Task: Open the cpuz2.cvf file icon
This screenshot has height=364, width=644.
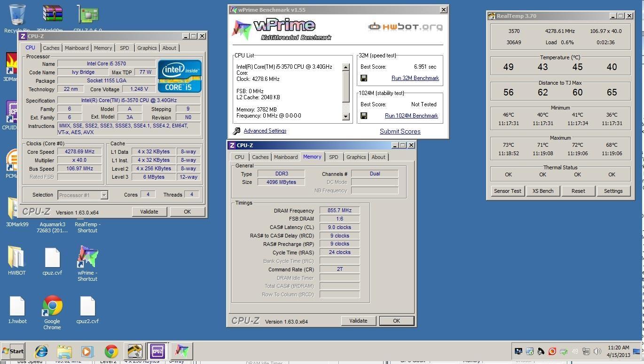Action: click(87, 310)
